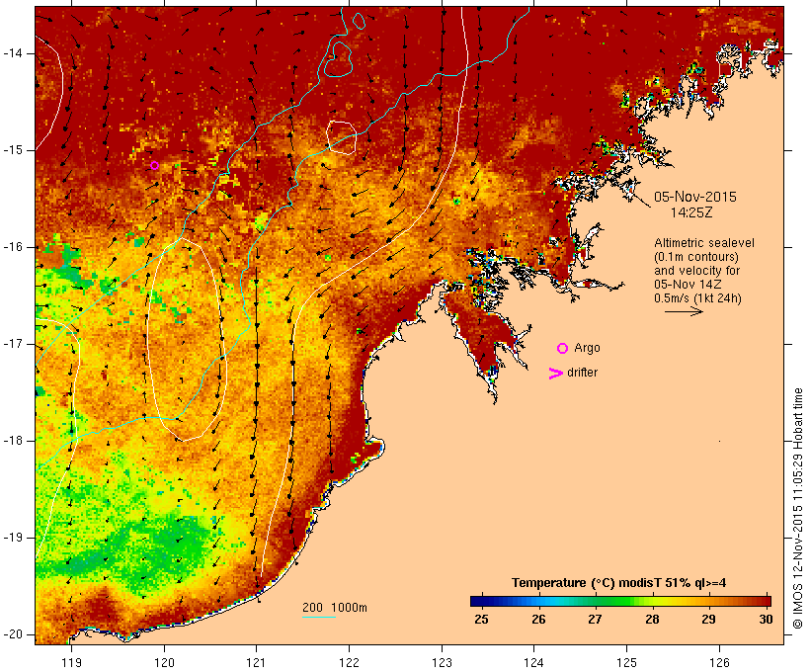Image resolution: width=810 pixels, height=672 pixels.
Task: Click the 'and velocity for' text
Action: tap(696, 271)
